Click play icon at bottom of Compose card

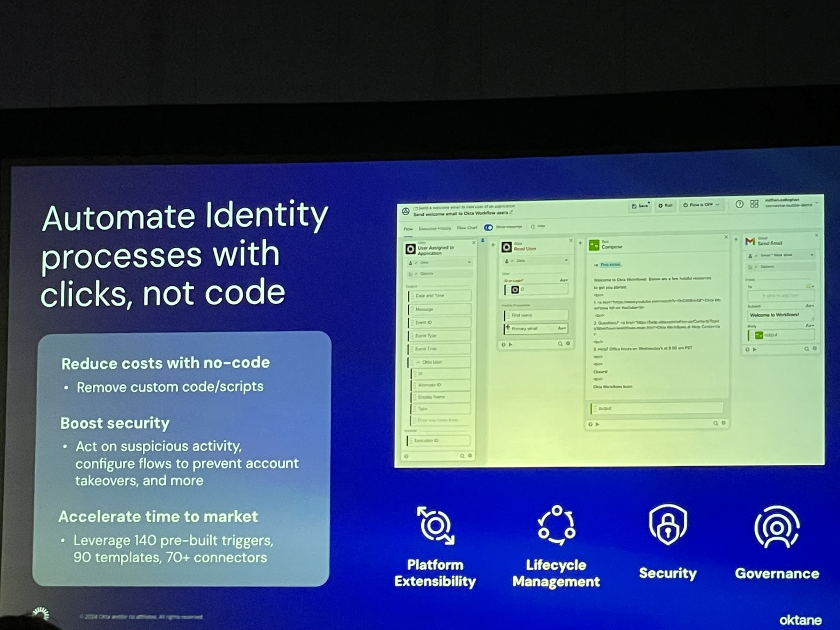(598, 424)
